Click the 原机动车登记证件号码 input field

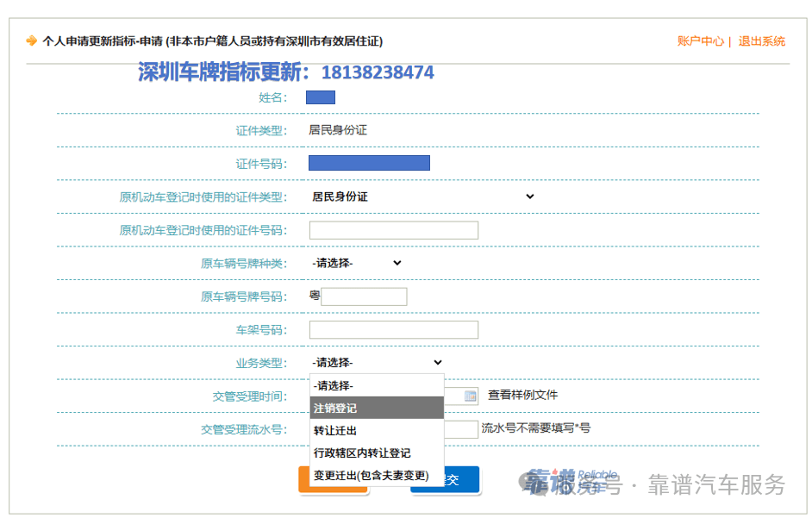point(393,230)
